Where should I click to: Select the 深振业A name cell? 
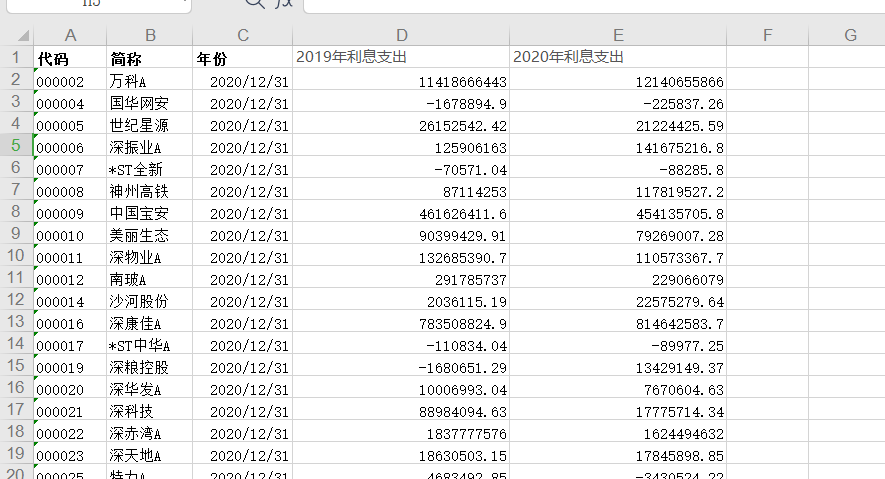[150, 145]
